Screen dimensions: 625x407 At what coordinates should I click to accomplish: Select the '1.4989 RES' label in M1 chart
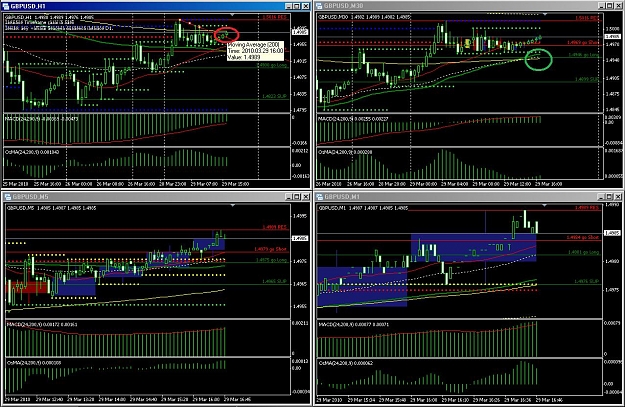[x=587, y=208]
